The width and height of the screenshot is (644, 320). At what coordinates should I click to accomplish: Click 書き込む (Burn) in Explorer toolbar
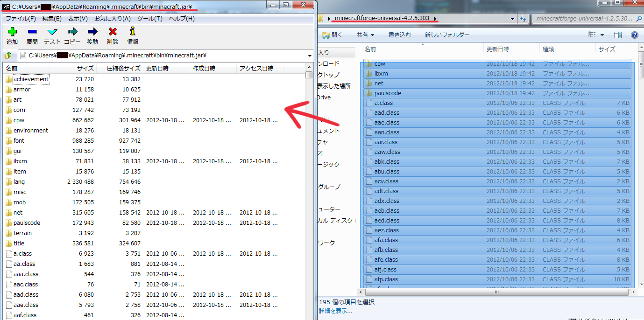[400, 35]
